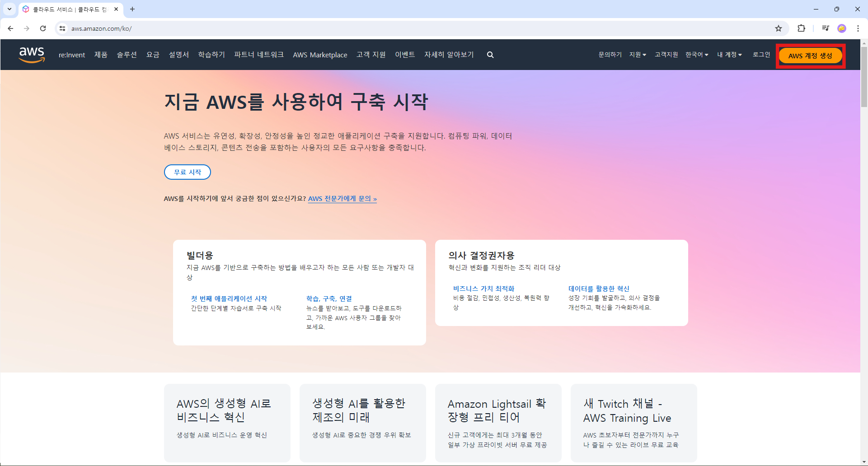Open the search magnifier icon in the navigation
The height and width of the screenshot is (466, 868).
(490, 55)
